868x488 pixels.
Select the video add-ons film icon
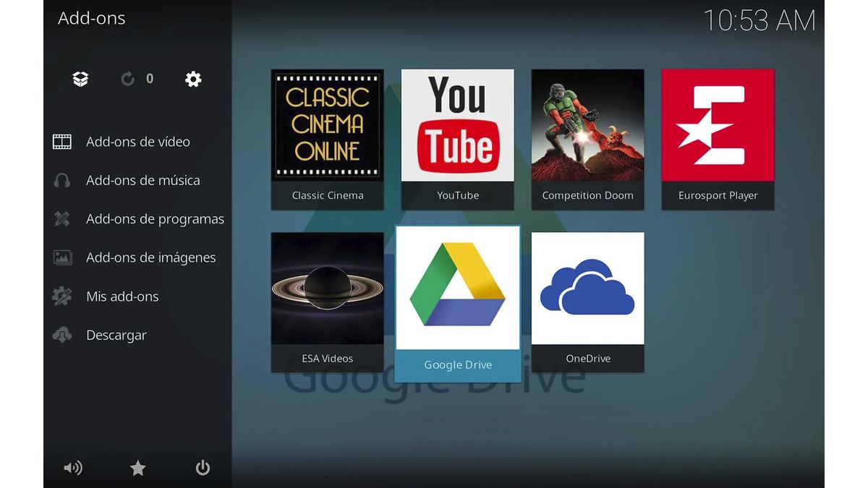tap(61, 141)
